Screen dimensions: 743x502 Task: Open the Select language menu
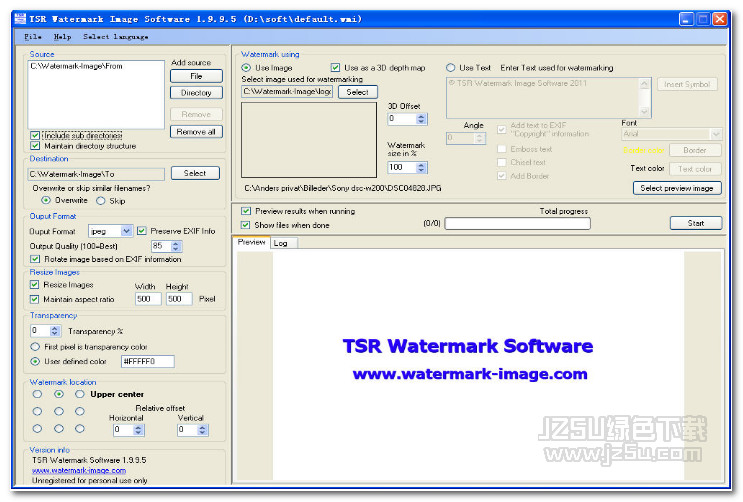(x=116, y=37)
